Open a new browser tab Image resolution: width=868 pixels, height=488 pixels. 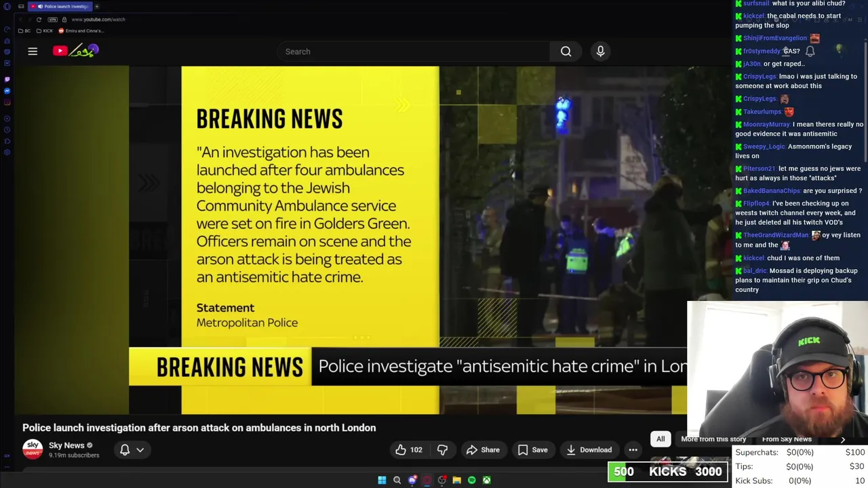pyautogui.click(x=97, y=6)
